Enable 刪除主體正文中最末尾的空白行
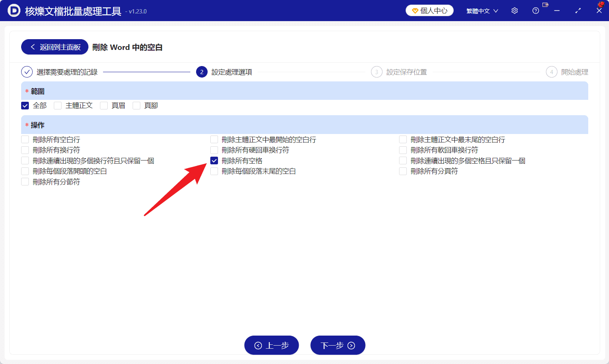609x364 pixels. (403, 139)
